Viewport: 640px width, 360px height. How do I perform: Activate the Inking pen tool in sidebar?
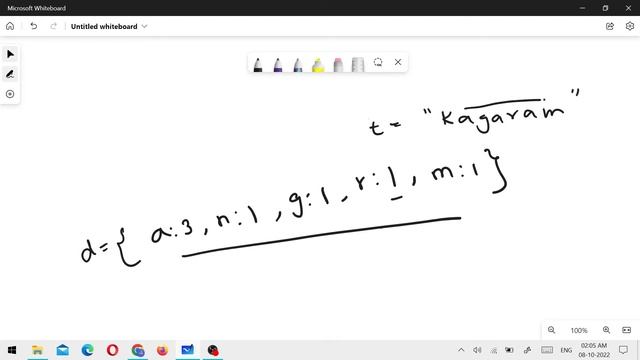pyautogui.click(x=10, y=74)
